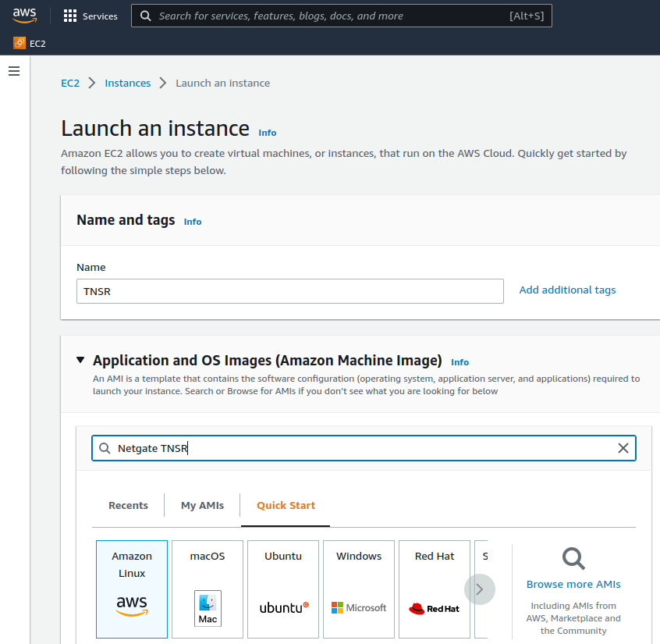Screen dimensions: 660x644
Task: Open the hamburger side navigation menu
Action: point(14,71)
